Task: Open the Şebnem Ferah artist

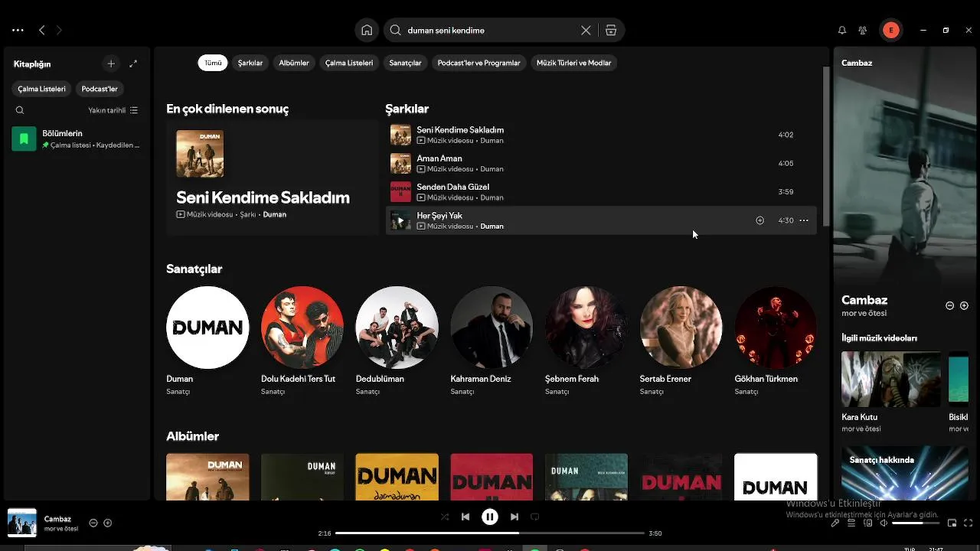Action: [586, 328]
